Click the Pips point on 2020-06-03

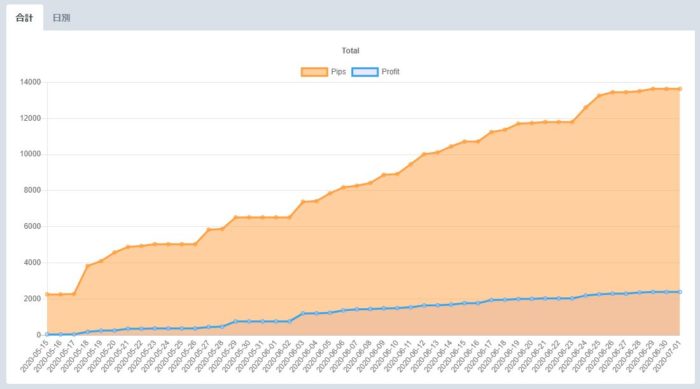tap(303, 202)
